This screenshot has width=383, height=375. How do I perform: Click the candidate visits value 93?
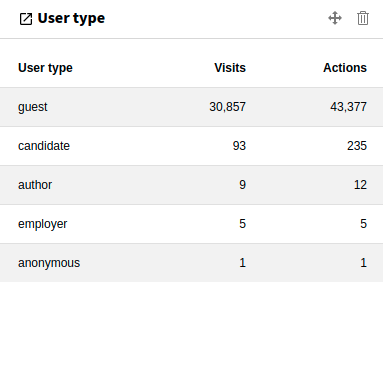[x=239, y=146]
